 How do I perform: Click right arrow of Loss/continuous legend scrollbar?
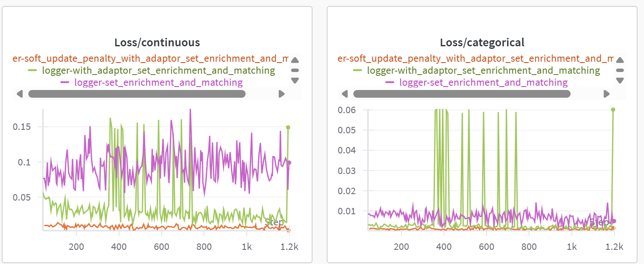point(282,94)
